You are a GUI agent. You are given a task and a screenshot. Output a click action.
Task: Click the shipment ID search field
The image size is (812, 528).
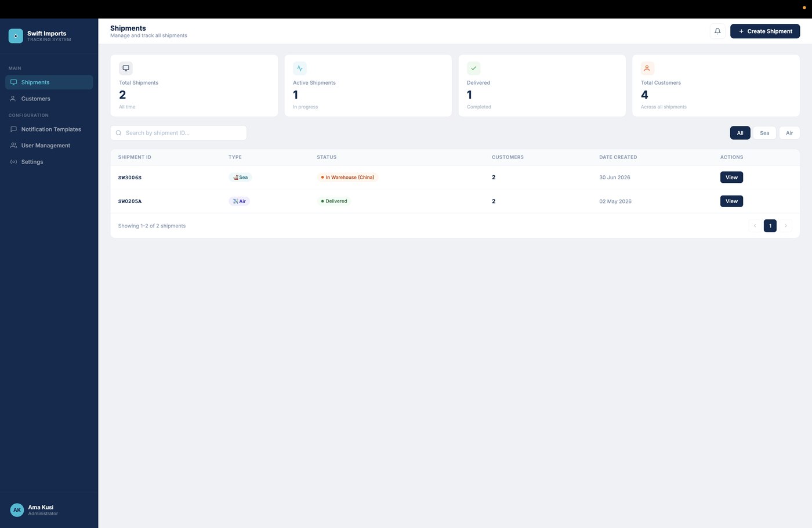179,133
